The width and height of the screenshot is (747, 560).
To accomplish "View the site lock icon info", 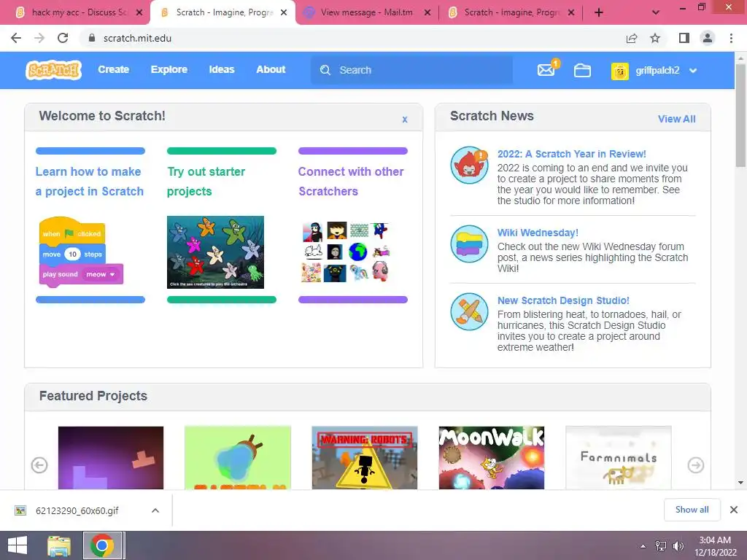I will tap(91, 38).
